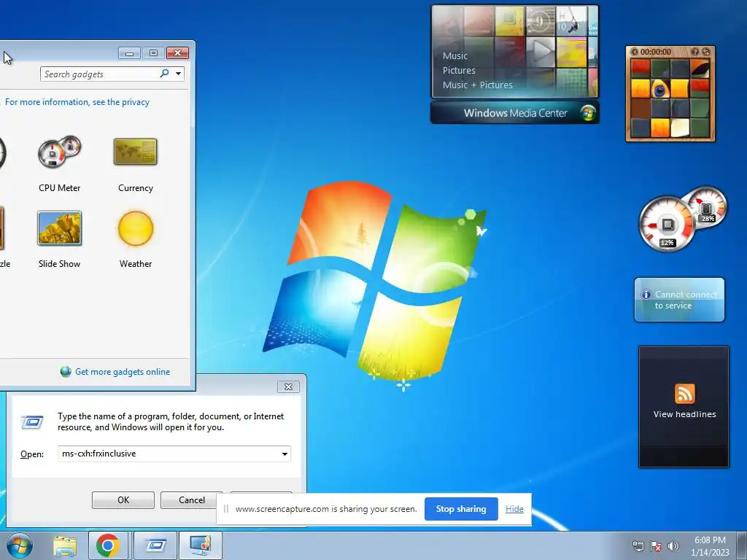Open the Windows Start orb
The image size is (747, 560).
[20, 545]
